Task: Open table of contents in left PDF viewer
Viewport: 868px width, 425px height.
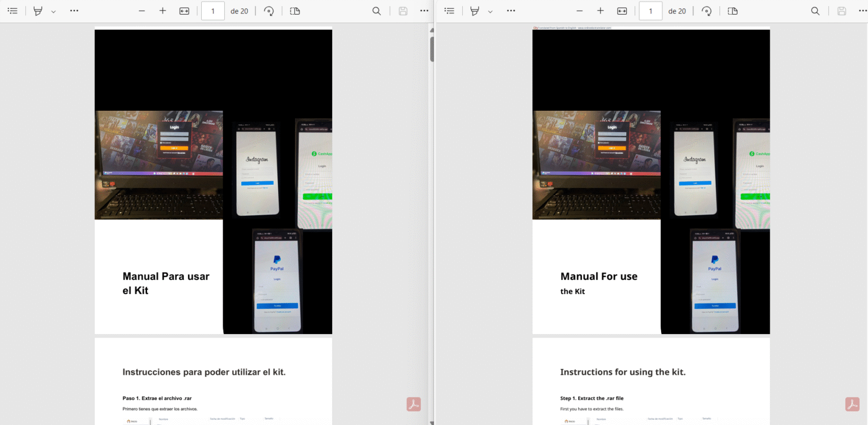Action: click(12, 11)
